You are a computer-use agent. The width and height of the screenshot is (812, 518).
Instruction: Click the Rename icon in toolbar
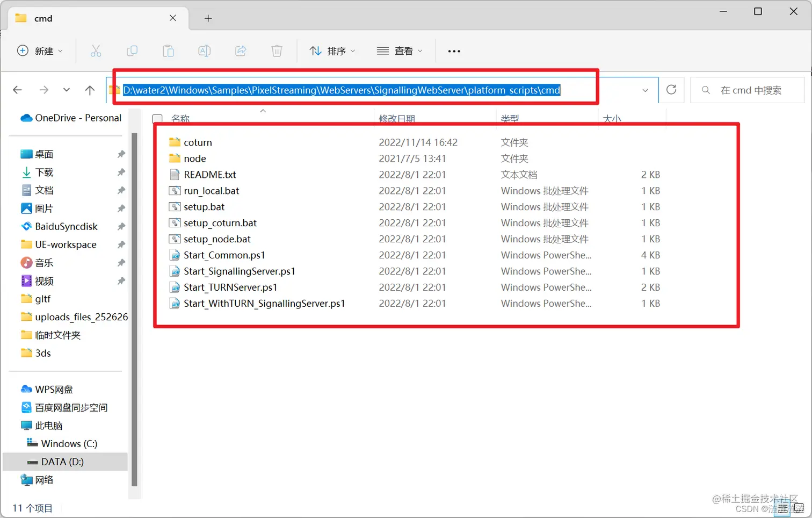205,51
